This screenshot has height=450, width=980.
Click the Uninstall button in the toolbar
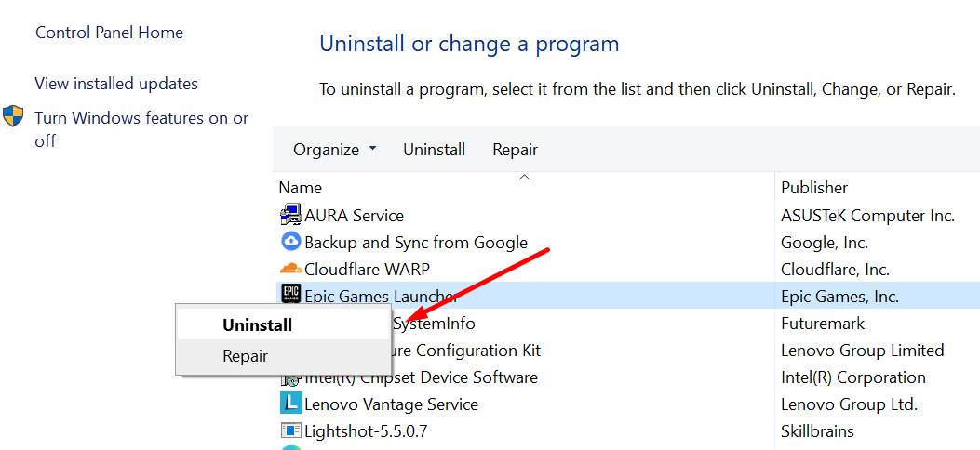[434, 150]
